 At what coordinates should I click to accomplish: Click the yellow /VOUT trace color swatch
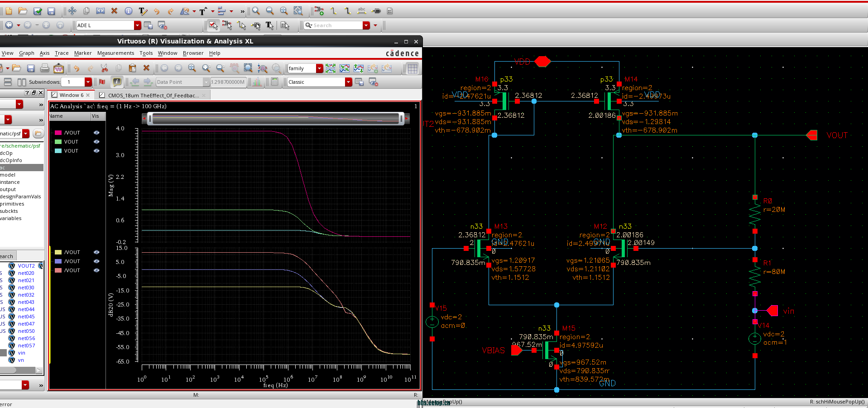(58, 252)
